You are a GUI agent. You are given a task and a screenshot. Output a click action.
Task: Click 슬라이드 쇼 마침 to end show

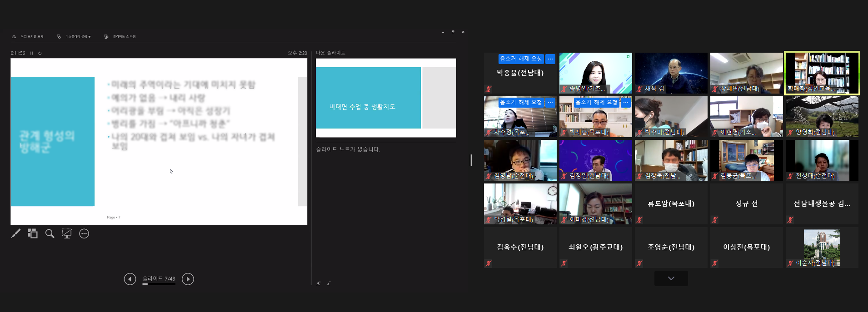pyautogui.click(x=120, y=36)
